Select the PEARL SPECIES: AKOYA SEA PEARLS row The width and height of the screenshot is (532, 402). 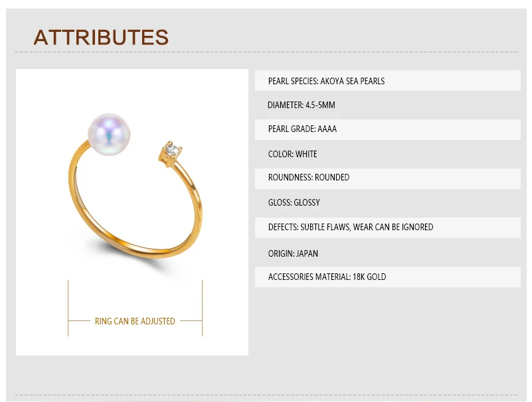click(387, 81)
